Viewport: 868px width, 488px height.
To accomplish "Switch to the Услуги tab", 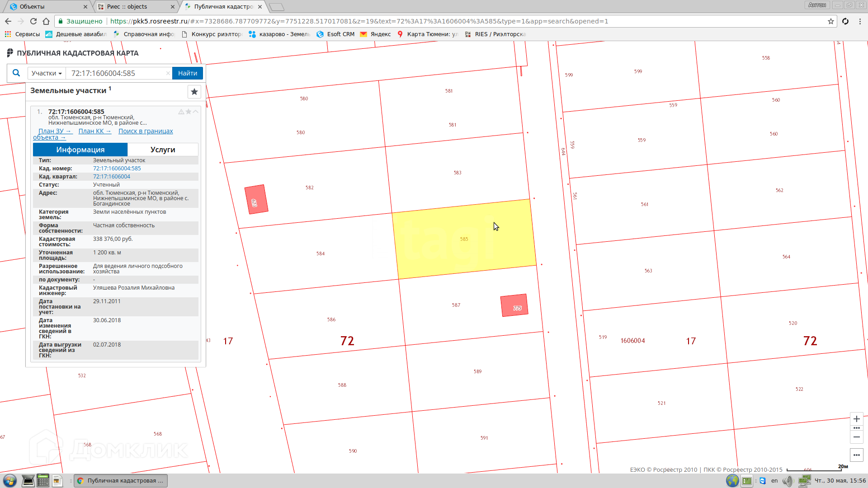I will pos(163,150).
